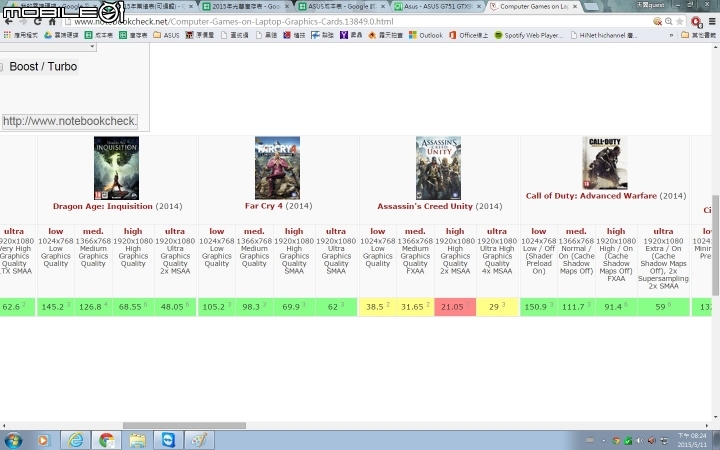Viewport: 720px width, 450px height.
Task: Open a new tab with the new-tab button
Action: (x=591, y=6)
